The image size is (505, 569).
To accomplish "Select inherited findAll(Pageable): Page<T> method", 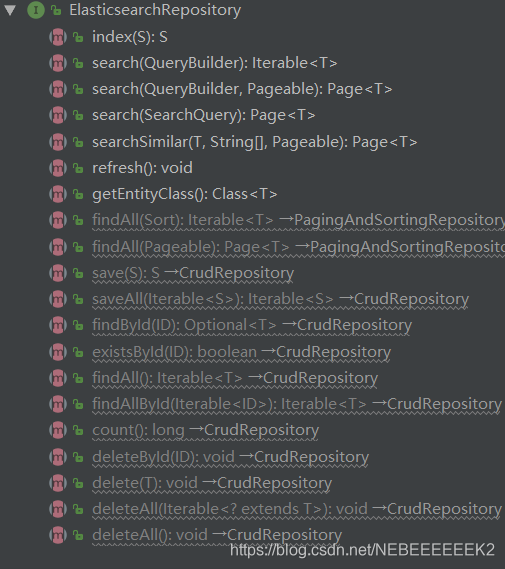I will tap(298, 247).
